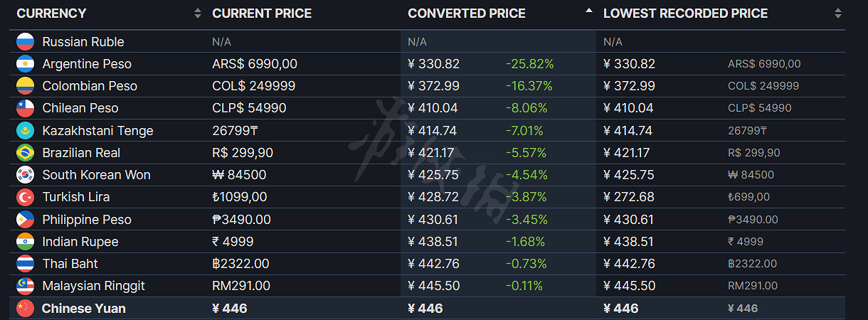Viewport: 868px width, 320px height.
Task: Click the Chinese Yuan flag icon
Action: point(26,309)
